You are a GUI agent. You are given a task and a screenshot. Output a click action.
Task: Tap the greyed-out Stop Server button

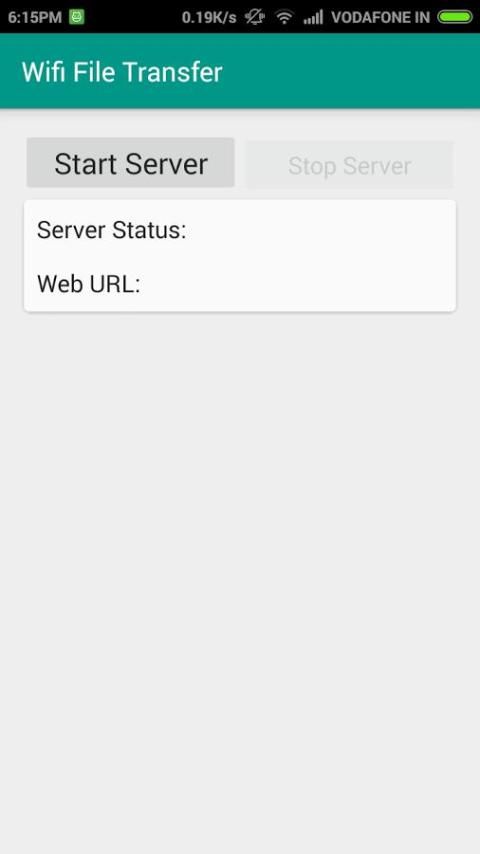click(350, 165)
